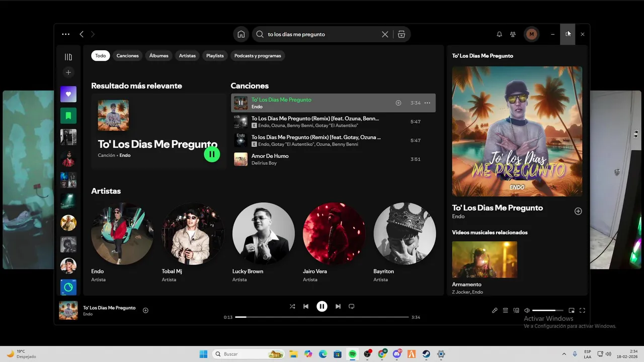Open Jairo Vera artist card
Viewport: 644px width, 362px height.
click(334, 243)
